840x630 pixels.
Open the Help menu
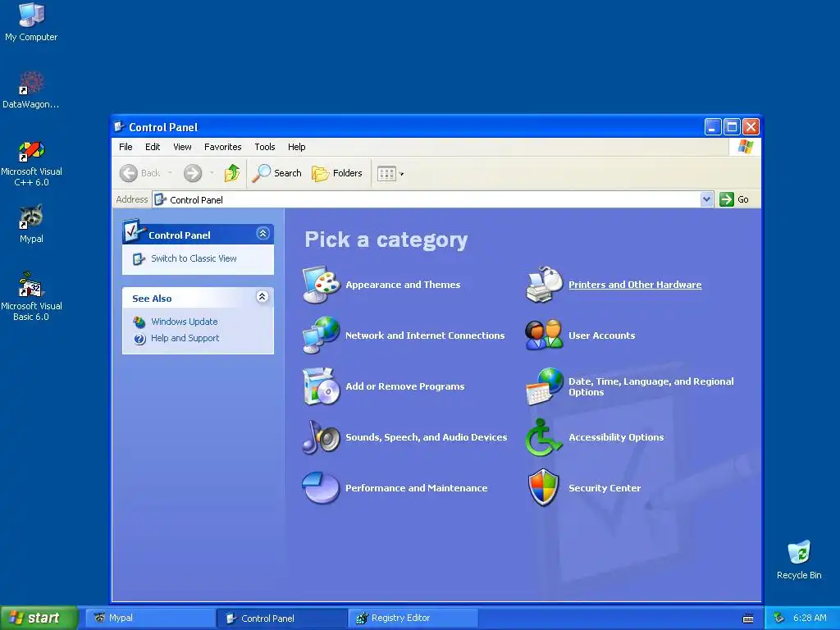[x=296, y=147]
